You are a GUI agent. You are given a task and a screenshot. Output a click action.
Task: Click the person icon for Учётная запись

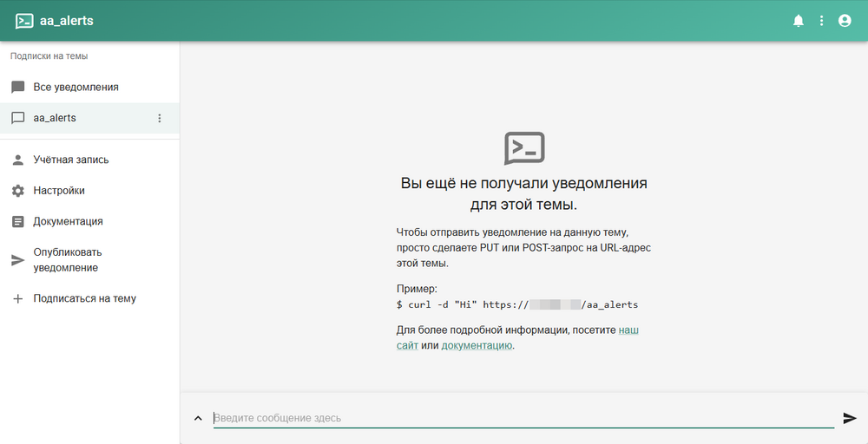[17, 160]
